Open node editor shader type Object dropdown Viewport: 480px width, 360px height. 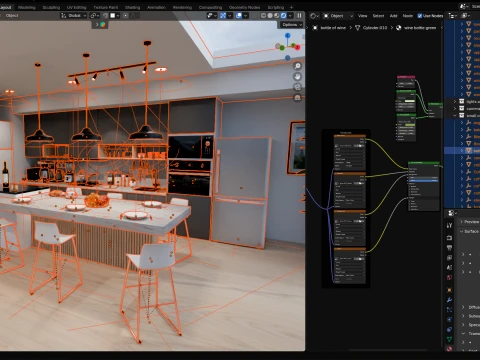[x=337, y=16]
